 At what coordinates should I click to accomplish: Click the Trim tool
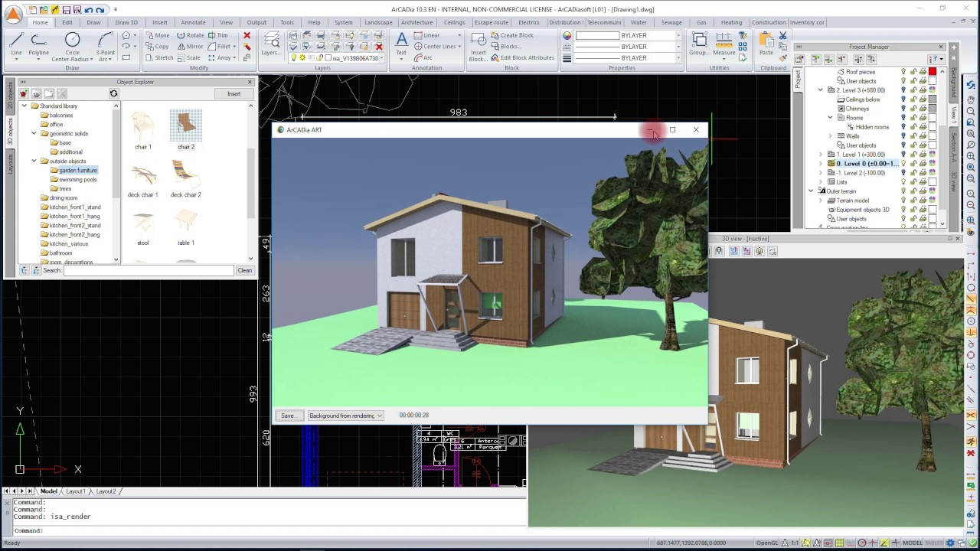pos(218,35)
